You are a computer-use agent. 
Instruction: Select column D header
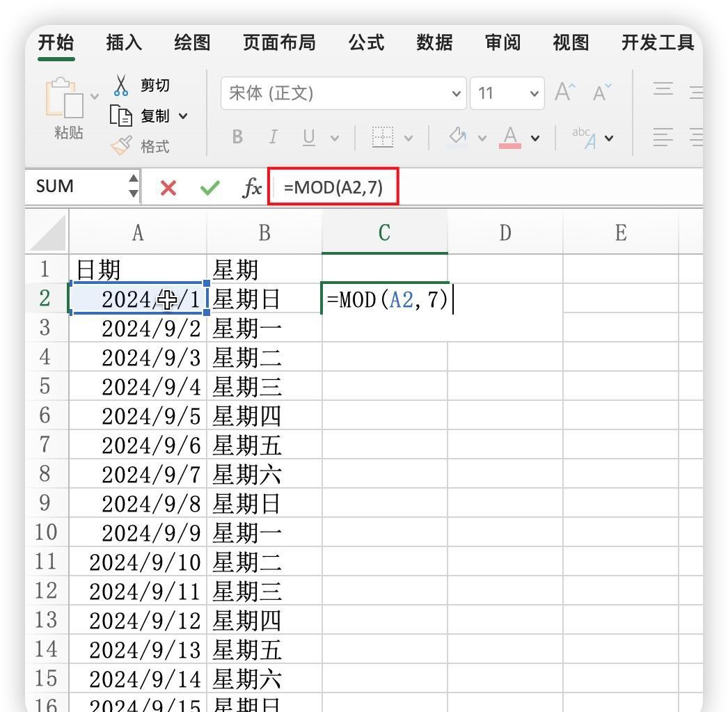pos(505,232)
